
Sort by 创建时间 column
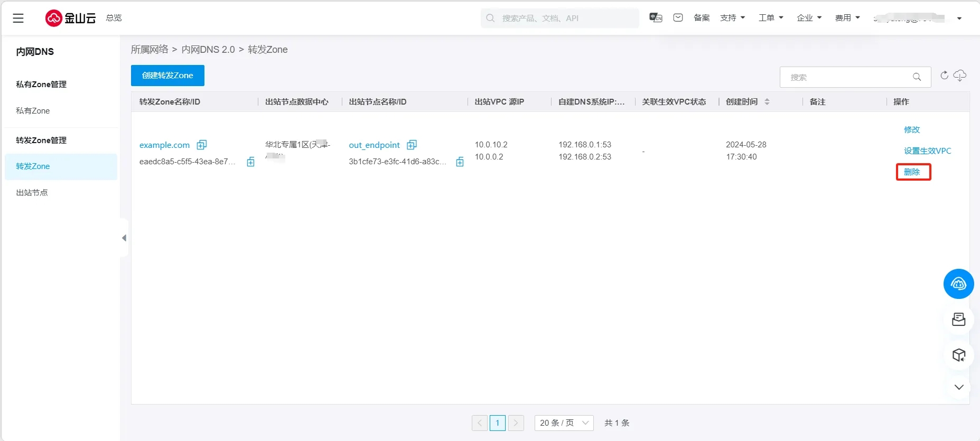[x=767, y=102]
